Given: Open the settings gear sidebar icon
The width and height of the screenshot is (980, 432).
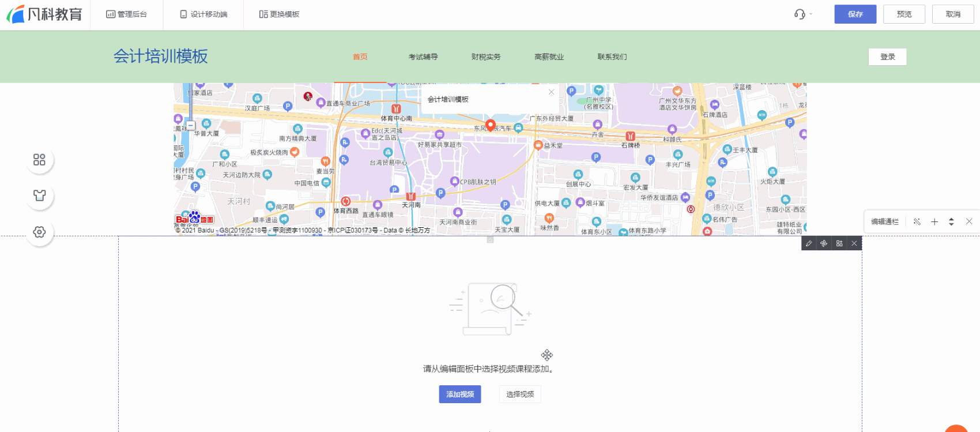Looking at the screenshot, I should [39, 232].
